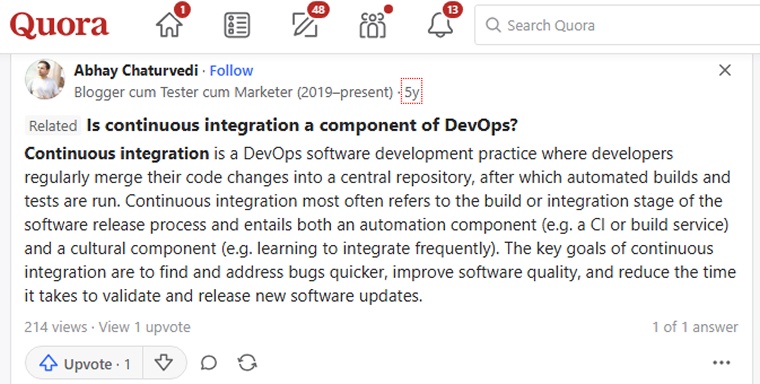This screenshot has height=384, width=760.
Task: Downvote this answer
Action: tap(164, 363)
